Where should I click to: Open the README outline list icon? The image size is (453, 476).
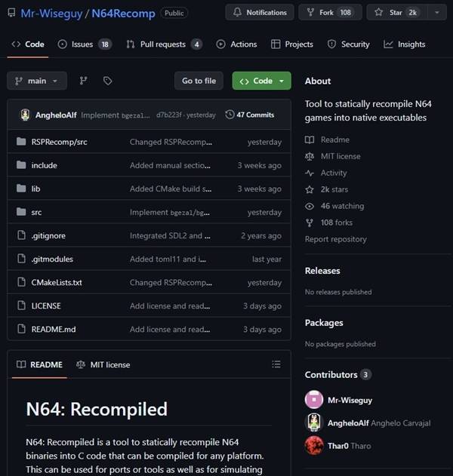[276, 364]
